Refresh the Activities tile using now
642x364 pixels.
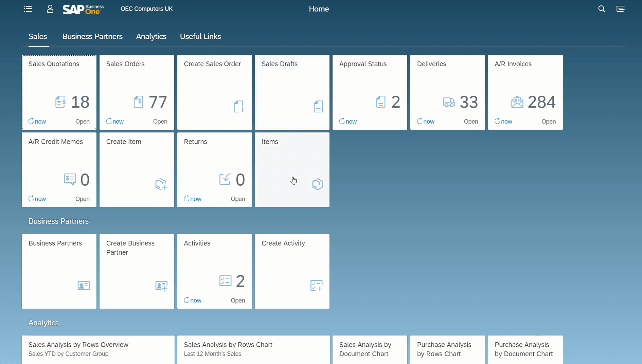(x=192, y=301)
